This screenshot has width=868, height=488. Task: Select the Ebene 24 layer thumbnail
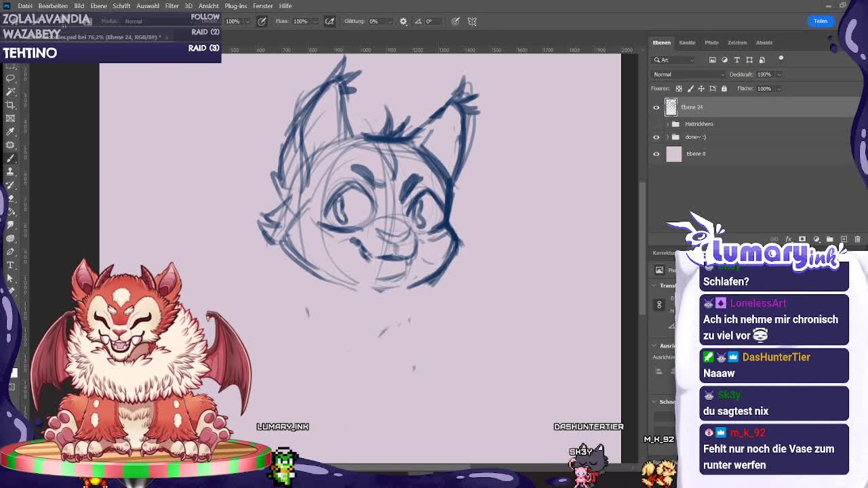pos(671,107)
